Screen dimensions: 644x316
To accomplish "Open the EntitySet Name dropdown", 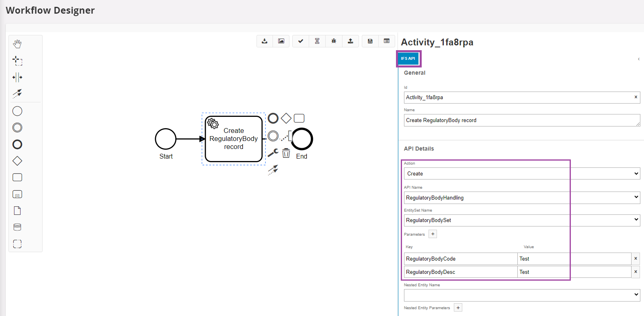I will (x=521, y=220).
